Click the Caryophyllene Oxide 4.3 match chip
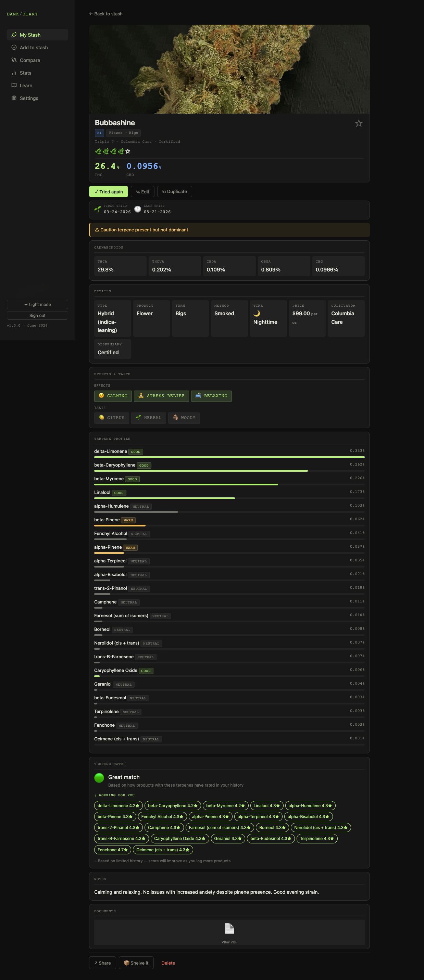 (180, 839)
